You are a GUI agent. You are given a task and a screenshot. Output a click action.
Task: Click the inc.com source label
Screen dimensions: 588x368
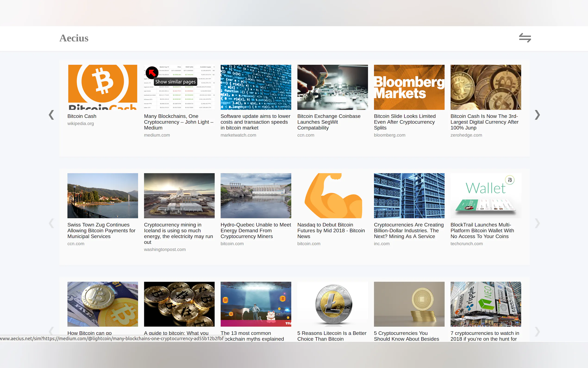pos(382,244)
